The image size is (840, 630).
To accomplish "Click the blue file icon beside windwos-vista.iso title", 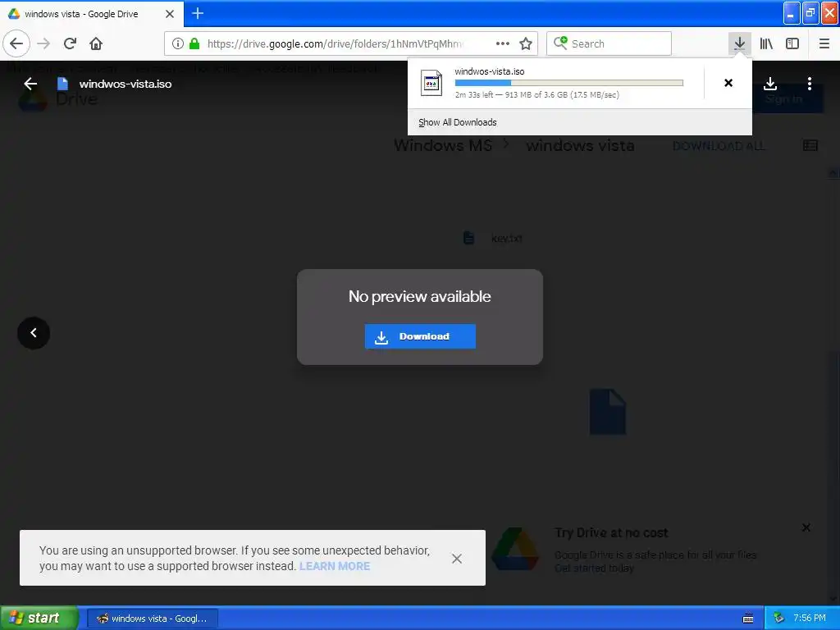I will click(x=62, y=84).
